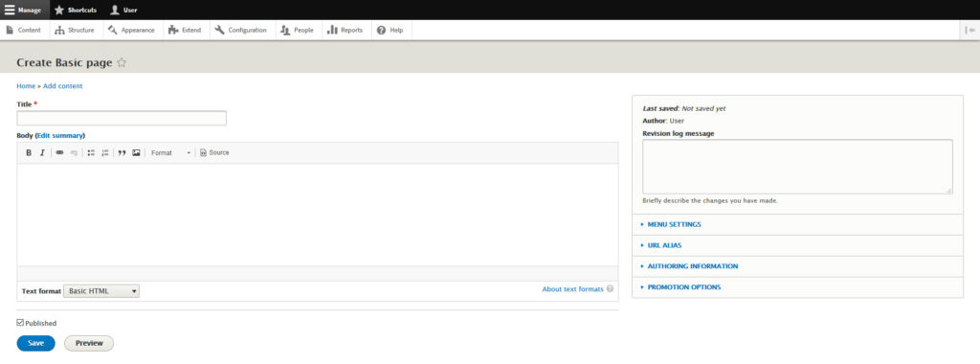Screen dimensions: 980x364
Task: Insert a bulleted list
Action: [x=91, y=152]
